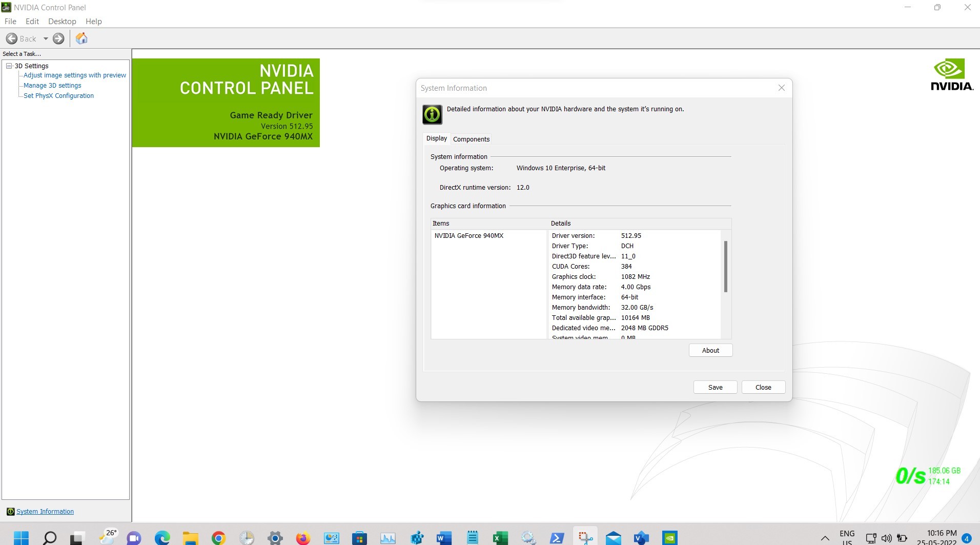Viewport: 980px width, 545px height.
Task: Select the 3D Settings tree label
Action: (31, 66)
